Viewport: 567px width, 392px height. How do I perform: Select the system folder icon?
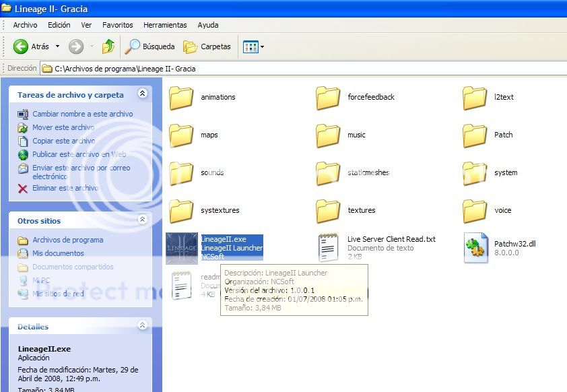[x=475, y=173]
